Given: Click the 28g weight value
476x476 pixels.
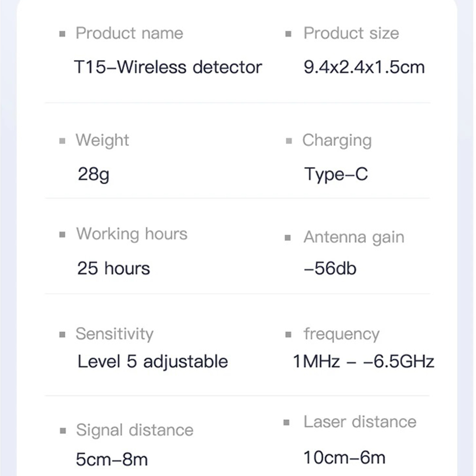Looking at the screenshot, I should tap(94, 174).
